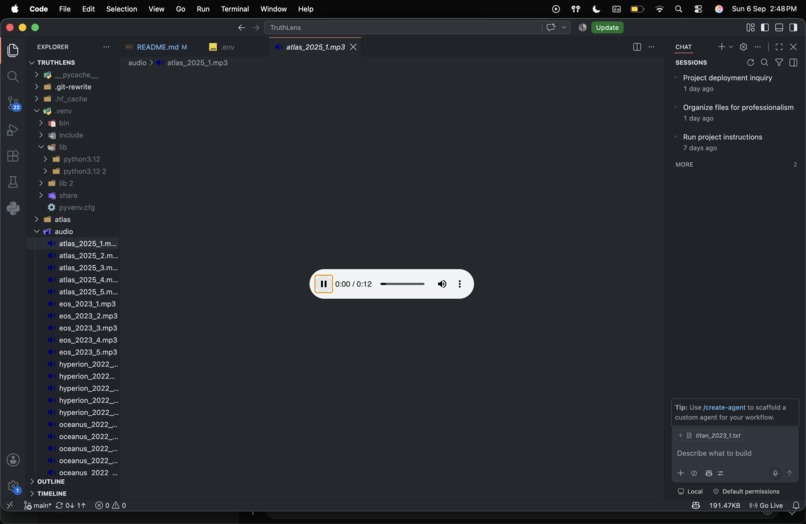Collapse the audio folder
Image resolution: width=806 pixels, height=524 pixels.
[x=74, y=231]
